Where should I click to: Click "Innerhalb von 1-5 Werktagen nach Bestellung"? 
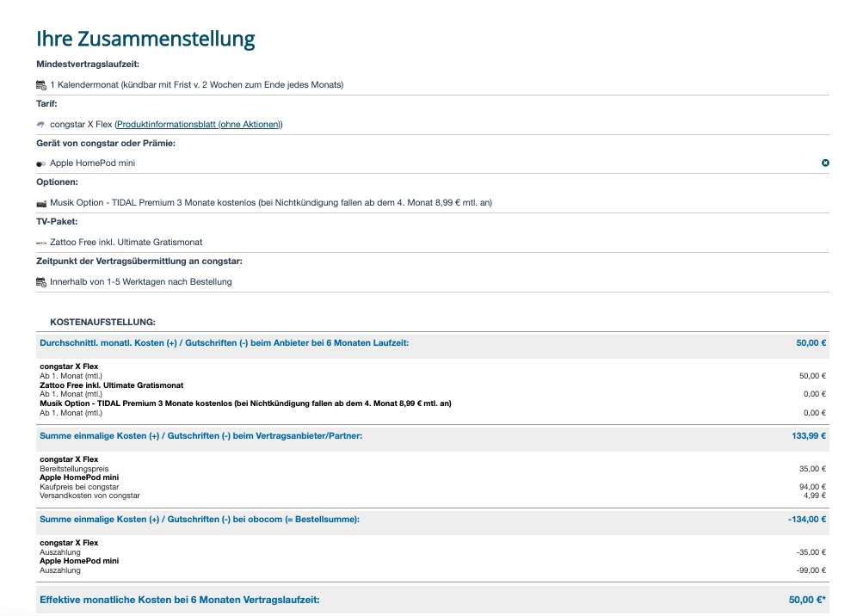click(x=141, y=281)
